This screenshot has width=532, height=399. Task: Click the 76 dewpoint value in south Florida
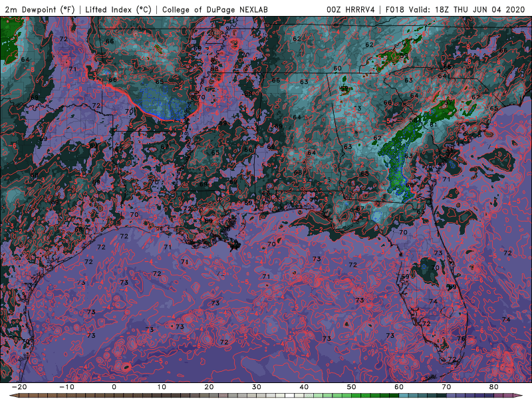[x=461, y=338]
